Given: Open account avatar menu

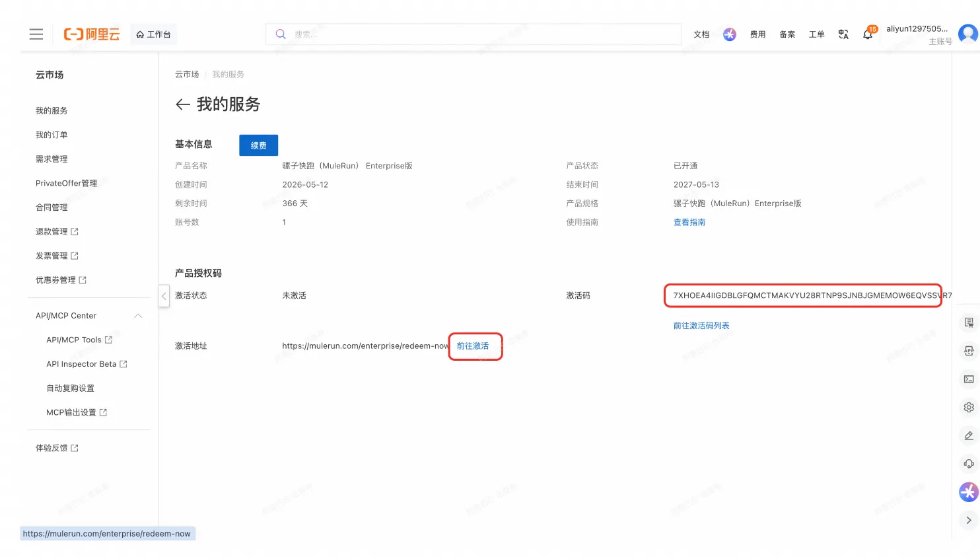Looking at the screenshot, I should click(x=968, y=34).
